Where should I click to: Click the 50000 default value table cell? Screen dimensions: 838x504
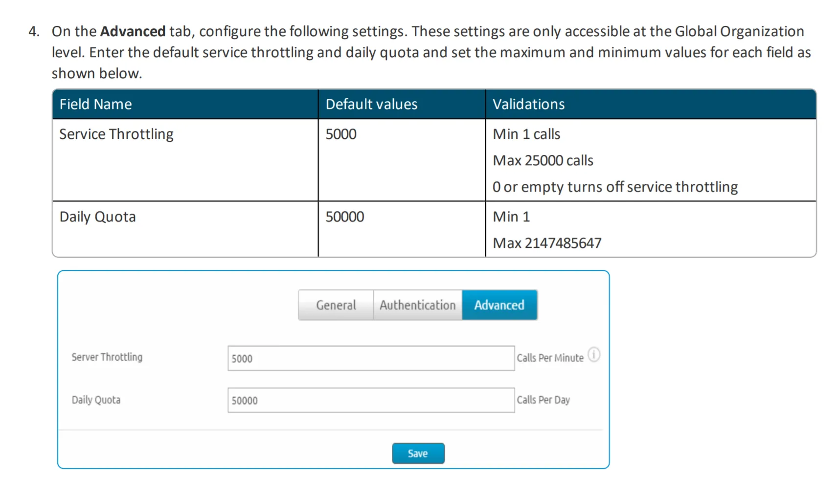[345, 217]
